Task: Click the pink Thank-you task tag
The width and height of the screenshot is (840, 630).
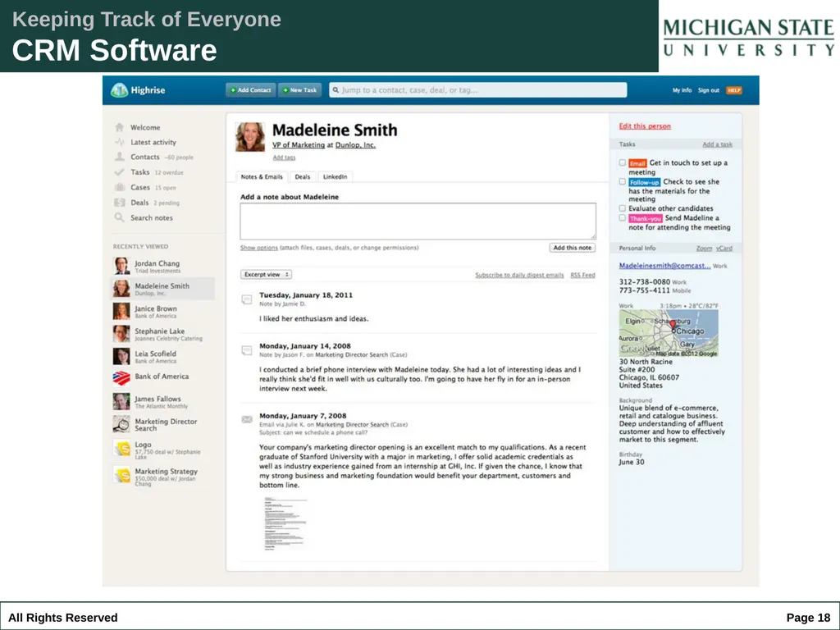Action: [x=646, y=218]
